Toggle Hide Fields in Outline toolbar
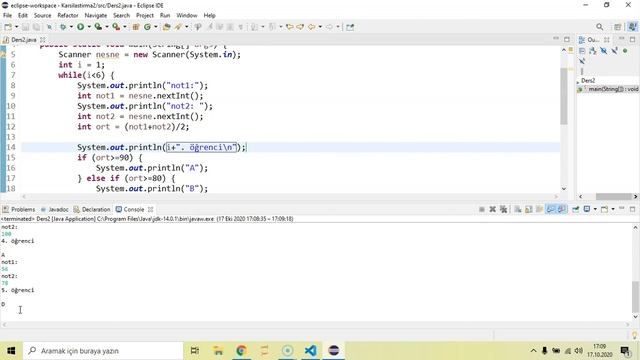This screenshot has height=360, width=640. click(x=604, y=51)
